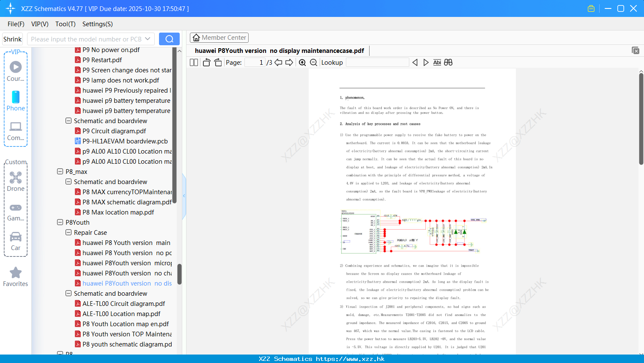Open P8 Youth Location map en.pdf

122,324
